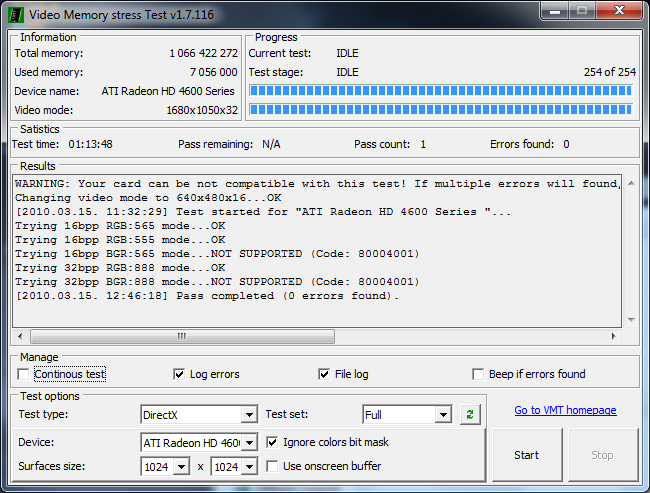The height and width of the screenshot is (493, 650).
Task: Click the Video Memory stress Test app icon
Action: [16, 15]
